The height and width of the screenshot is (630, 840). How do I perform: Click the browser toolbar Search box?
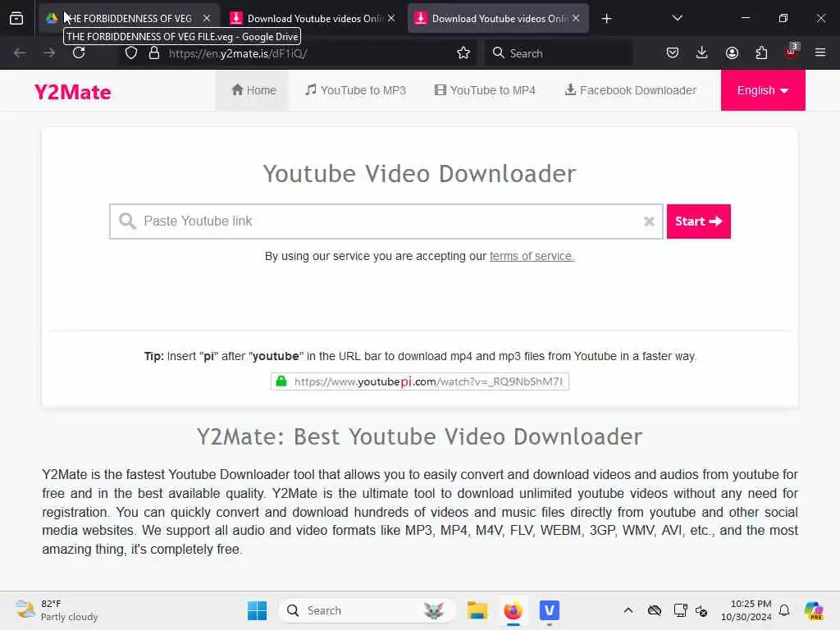click(x=558, y=53)
